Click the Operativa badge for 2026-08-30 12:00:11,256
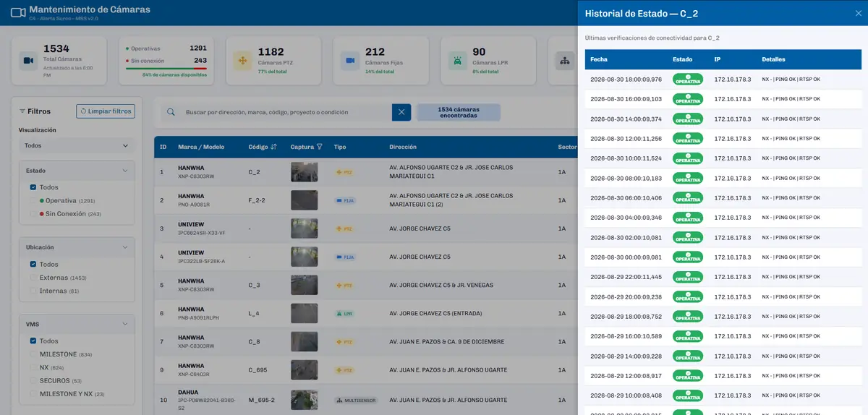This screenshot has width=868, height=415. tap(688, 138)
